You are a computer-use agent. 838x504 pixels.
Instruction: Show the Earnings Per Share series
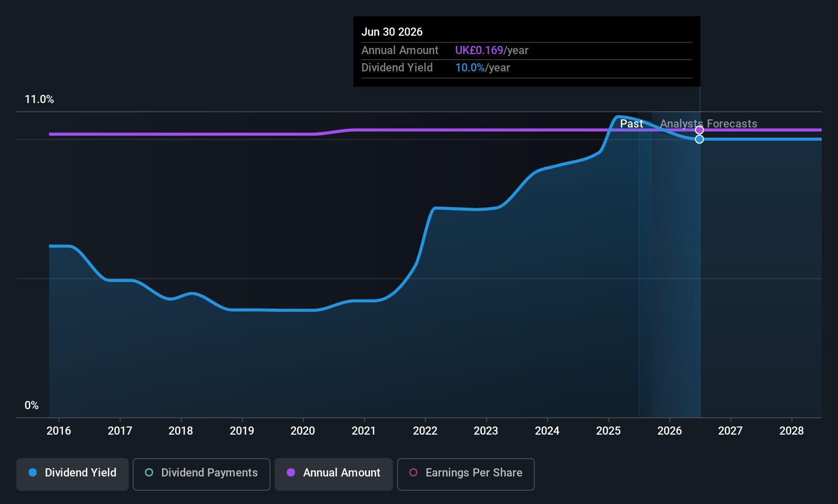click(x=466, y=474)
